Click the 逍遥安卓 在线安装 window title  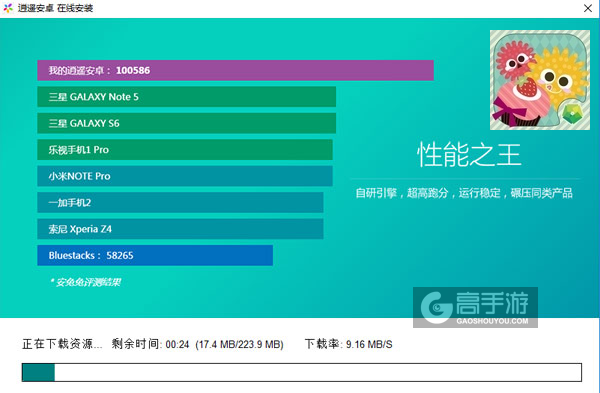55,8
